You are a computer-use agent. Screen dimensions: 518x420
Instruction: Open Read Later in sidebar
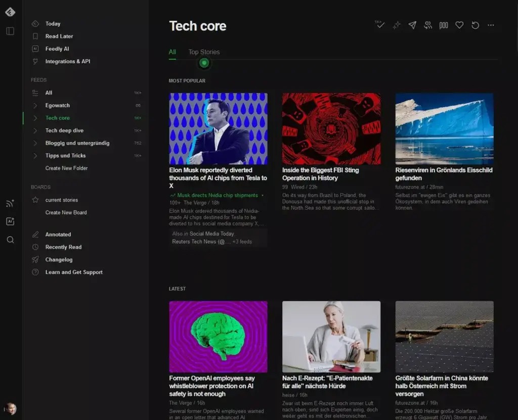[x=59, y=36]
